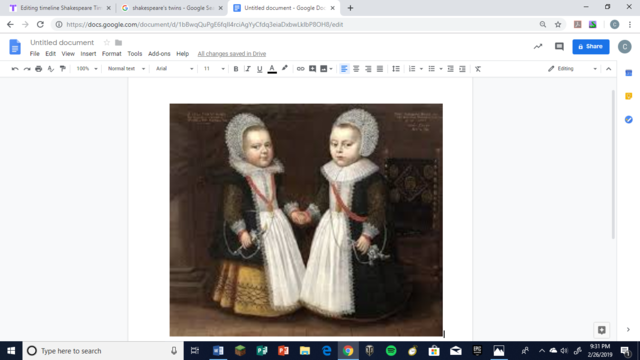Image resolution: width=640 pixels, height=360 pixels.
Task: Decrease the paragraph indent
Action: [450, 69]
